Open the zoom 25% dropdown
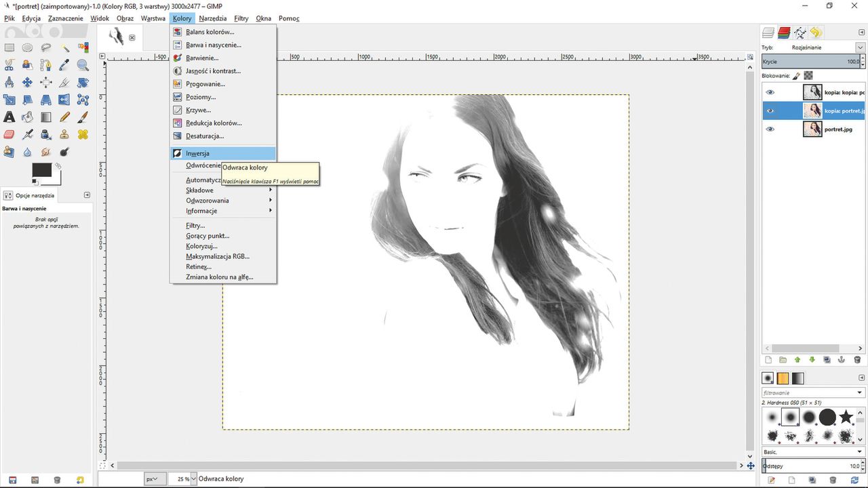Screen dimensions: 868x488 (x=194, y=479)
